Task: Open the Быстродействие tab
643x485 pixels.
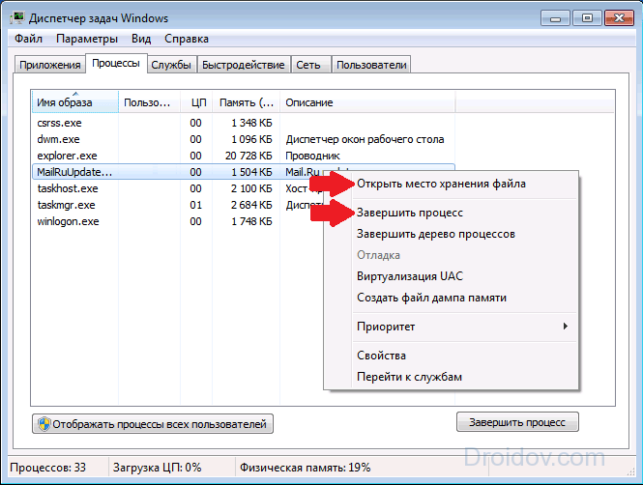Action: (243, 65)
